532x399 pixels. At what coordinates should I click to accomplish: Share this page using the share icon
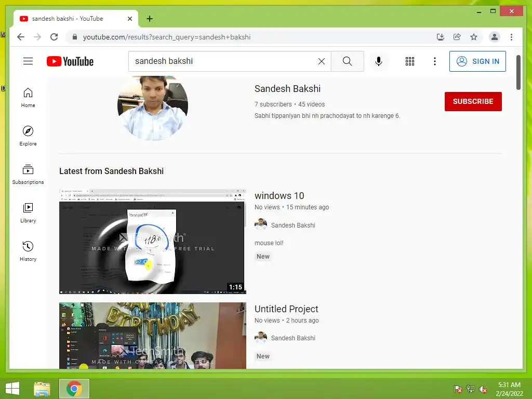[457, 37]
